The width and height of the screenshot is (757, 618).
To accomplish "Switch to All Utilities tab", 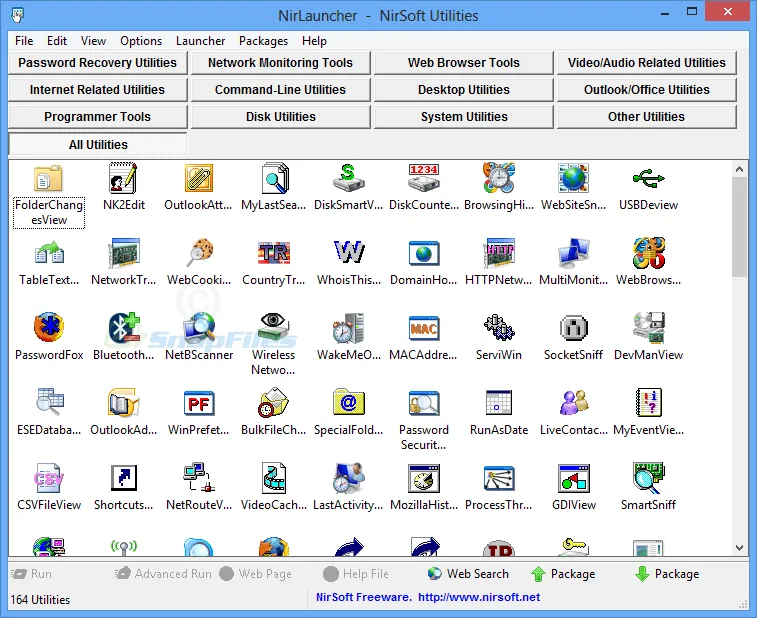I will 98,144.
